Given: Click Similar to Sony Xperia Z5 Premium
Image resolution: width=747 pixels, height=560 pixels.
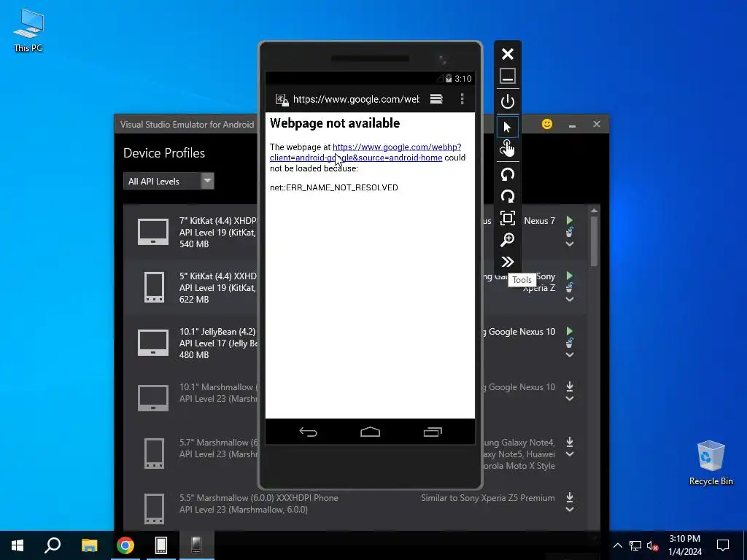Looking at the screenshot, I should (488, 497).
